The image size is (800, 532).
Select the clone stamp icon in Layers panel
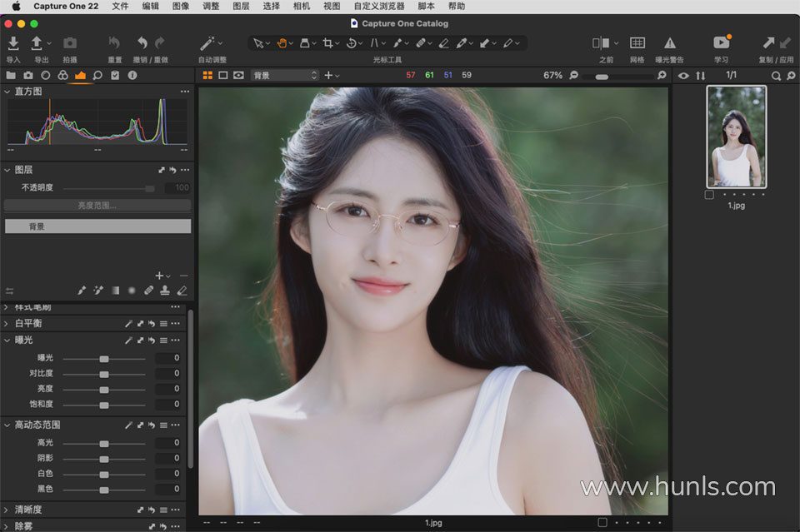165,291
